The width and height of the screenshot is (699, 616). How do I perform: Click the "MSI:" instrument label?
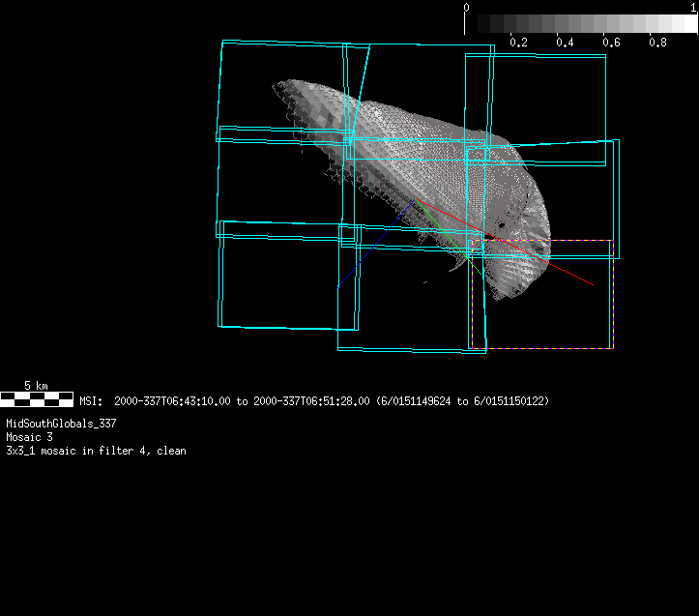point(91,400)
